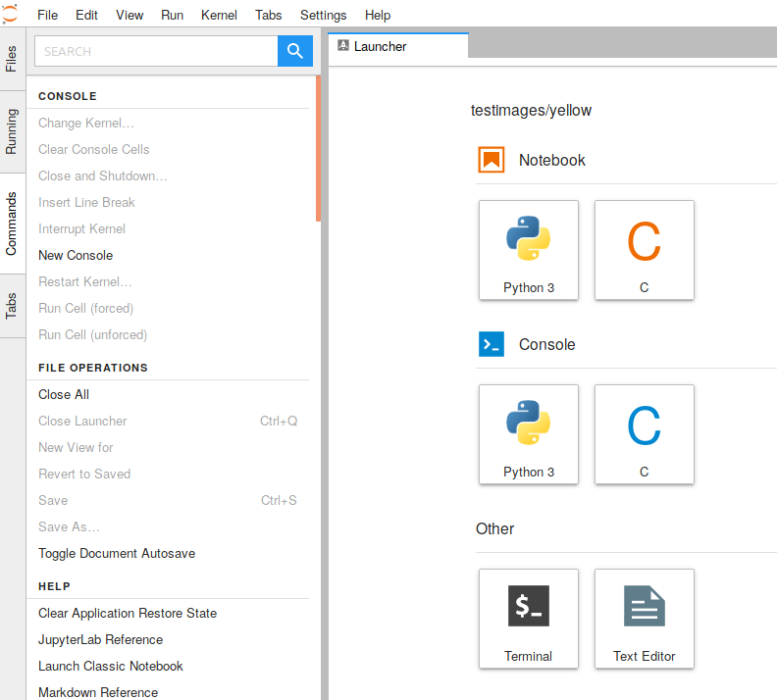This screenshot has height=700, width=777.
Task: Click the command palette search field
Action: (157, 51)
